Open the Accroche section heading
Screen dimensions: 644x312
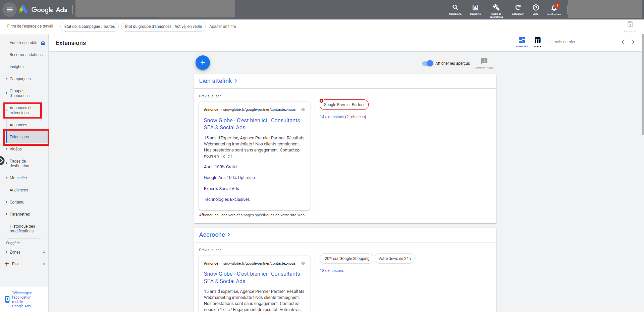[215, 235]
